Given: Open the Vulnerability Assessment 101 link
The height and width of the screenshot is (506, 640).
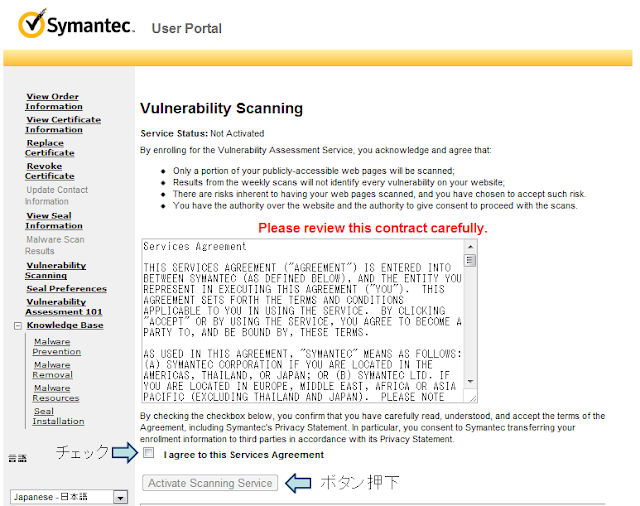Looking at the screenshot, I should pos(64,306).
